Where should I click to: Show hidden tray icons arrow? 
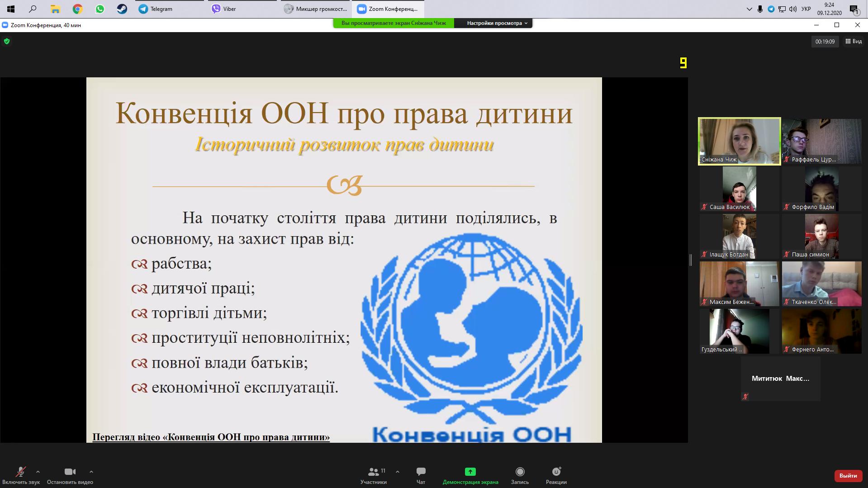pos(749,9)
